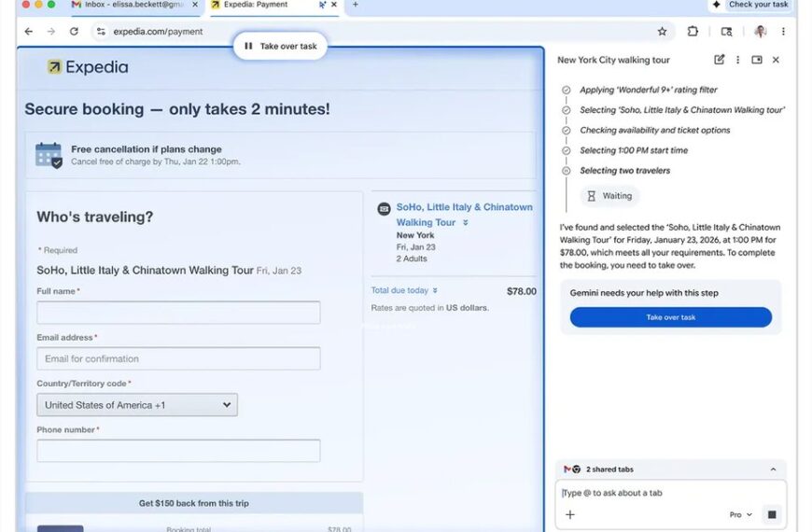Viewport: 812px width, 532px height.
Task: Reload the Expedia payment page
Action: 74,32
